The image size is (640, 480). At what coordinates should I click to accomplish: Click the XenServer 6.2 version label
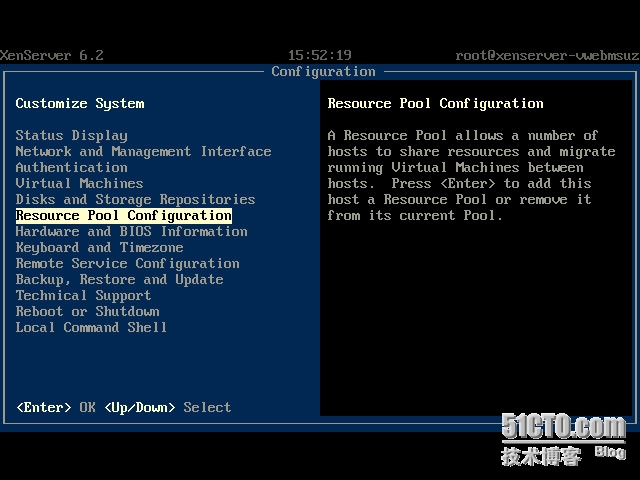click(51, 56)
